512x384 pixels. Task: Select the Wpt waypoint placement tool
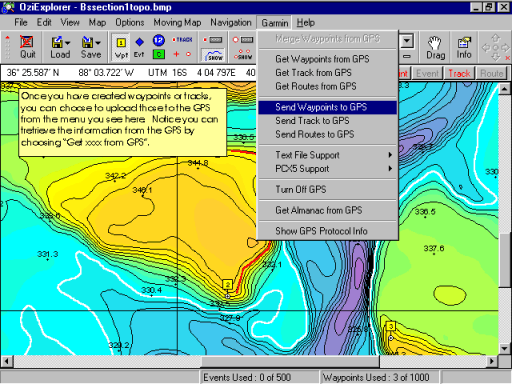121,47
